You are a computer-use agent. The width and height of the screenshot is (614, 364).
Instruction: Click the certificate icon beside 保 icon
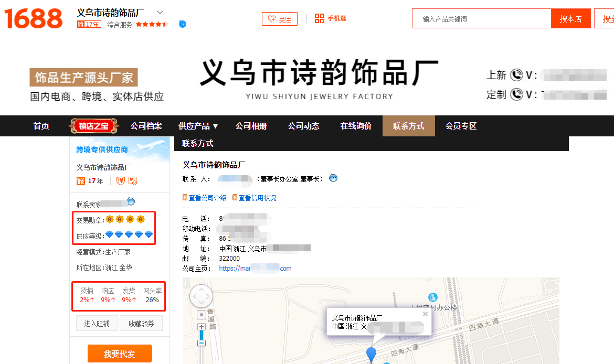133,181
